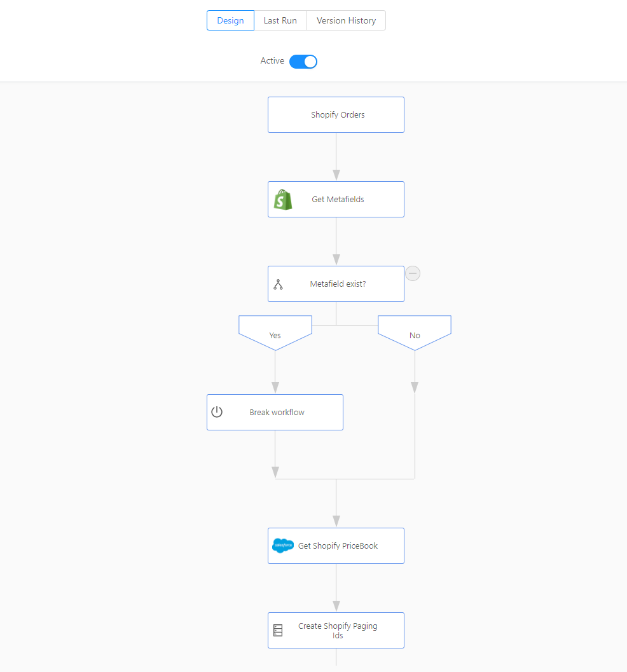Viewport: 627px width, 672px height.
Task: Collapse the Metafield exist? branch with minus button
Action: click(x=413, y=273)
